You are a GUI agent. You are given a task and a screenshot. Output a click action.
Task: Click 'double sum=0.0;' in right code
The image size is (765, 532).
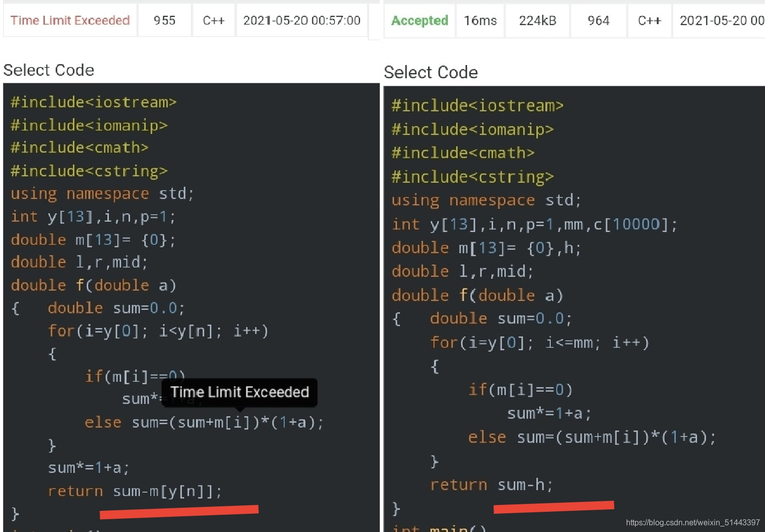(501, 318)
